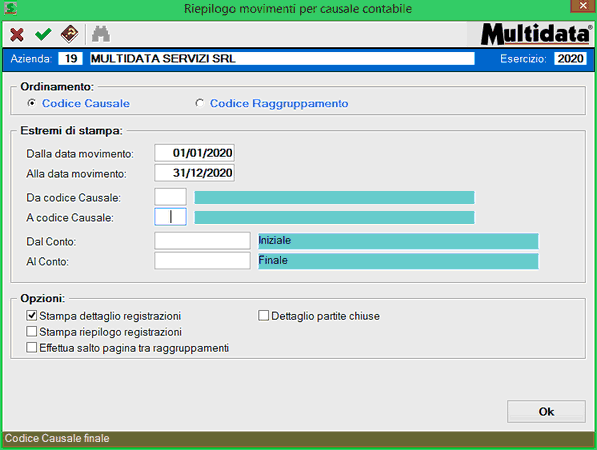This screenshot has height=450, width=597.
Task: Click the binoculars search icon
Action: click(x=101, y=34)
